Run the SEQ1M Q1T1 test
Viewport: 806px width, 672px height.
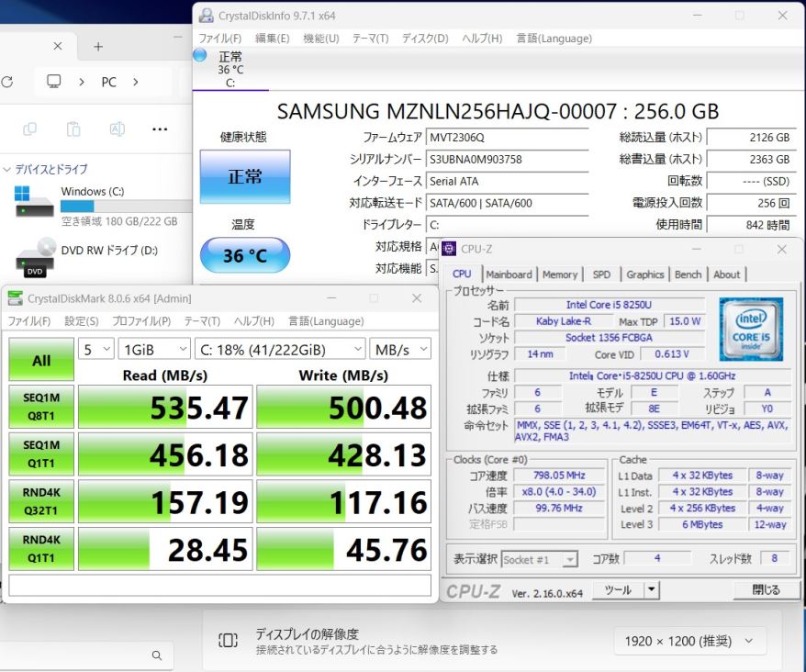pos(41,454)
